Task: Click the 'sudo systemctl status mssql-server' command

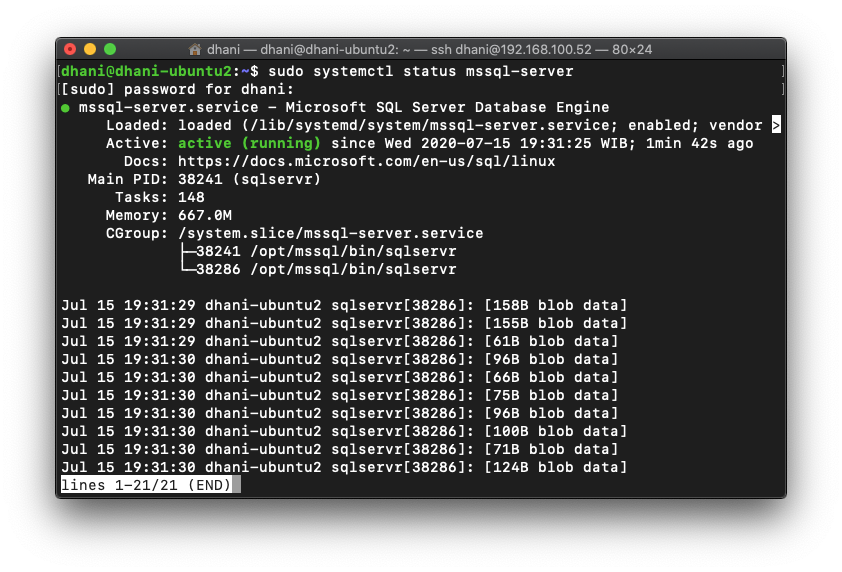Action: pyautogui.click(x=420, y=71)
